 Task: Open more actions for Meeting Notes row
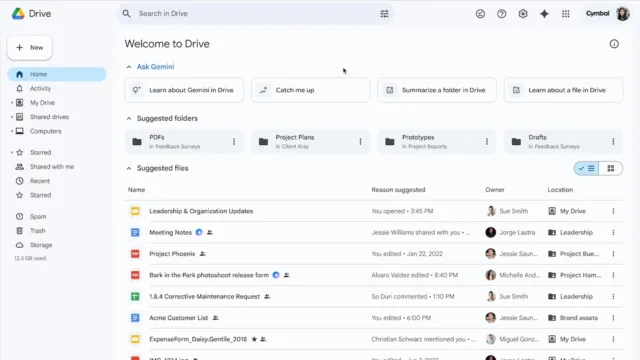613,232
